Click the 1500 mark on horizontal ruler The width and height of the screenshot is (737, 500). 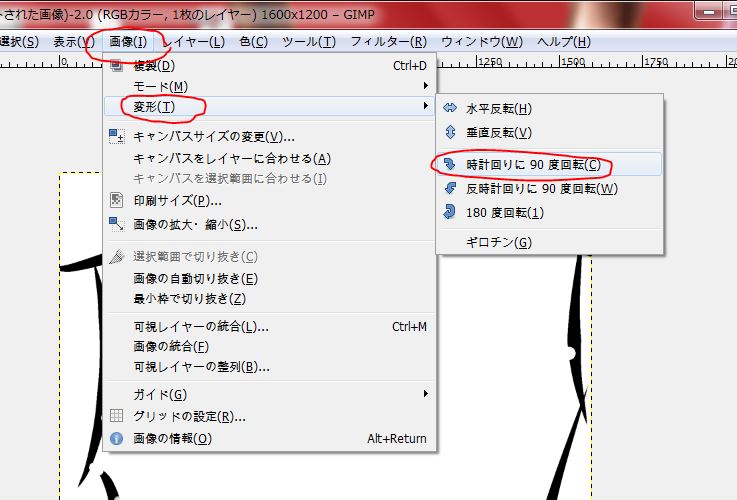tap(573, 62)
